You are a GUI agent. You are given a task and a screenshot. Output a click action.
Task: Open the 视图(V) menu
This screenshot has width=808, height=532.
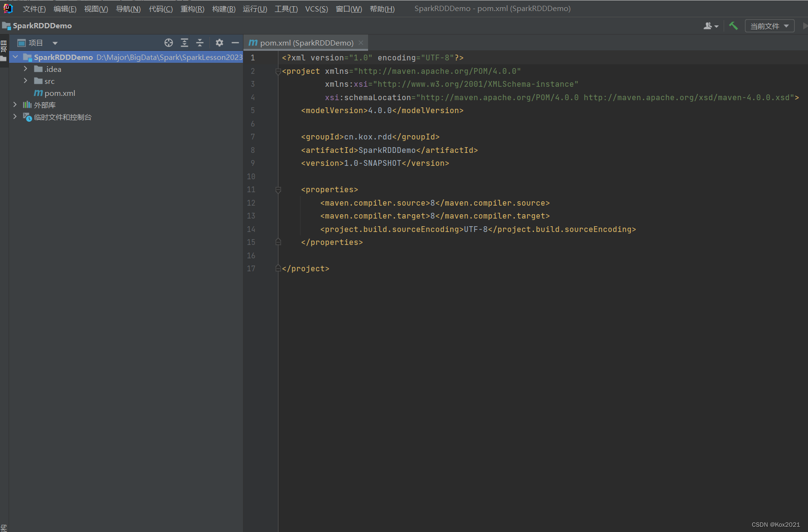[x=96, y=9]
